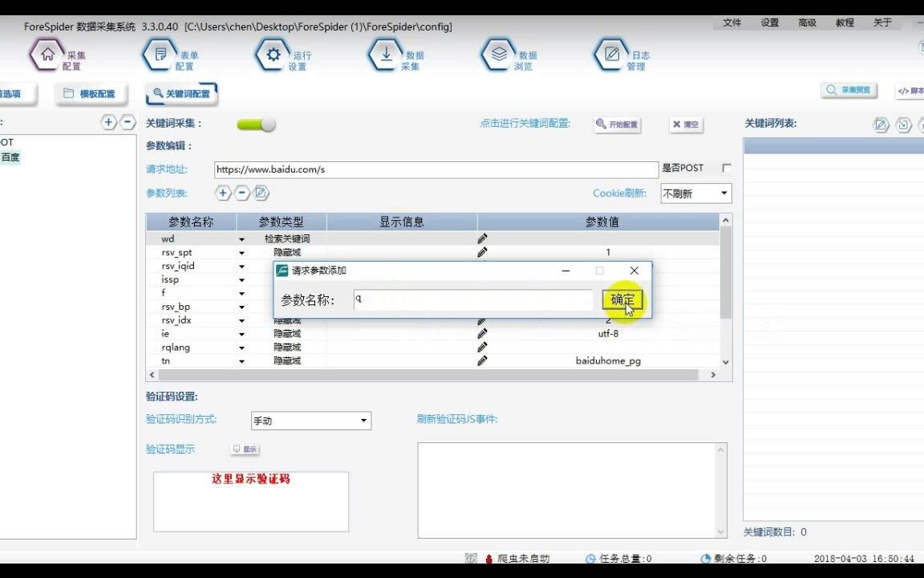Screen dimensions: 924x578
Task: Enable the 是否POST checkbox
Action: pyautogui.click(x=726, y=168)
